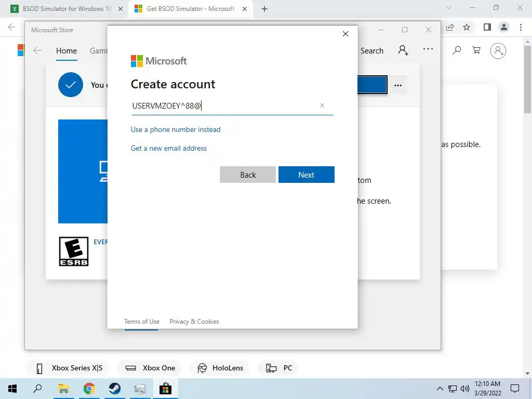This screenshot has height=399, width=532.
Task: Select PC platform chip
Action: 279,368
